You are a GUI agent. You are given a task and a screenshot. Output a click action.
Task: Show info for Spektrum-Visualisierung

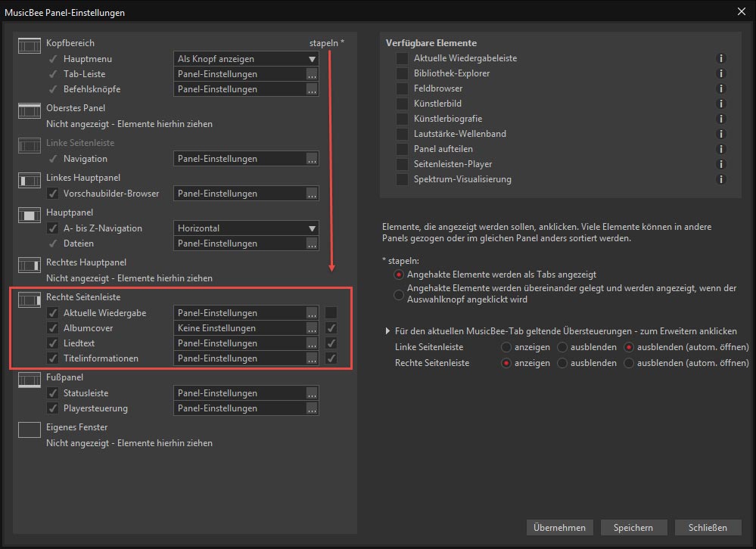pyautogui.click(x=720, y=179)
